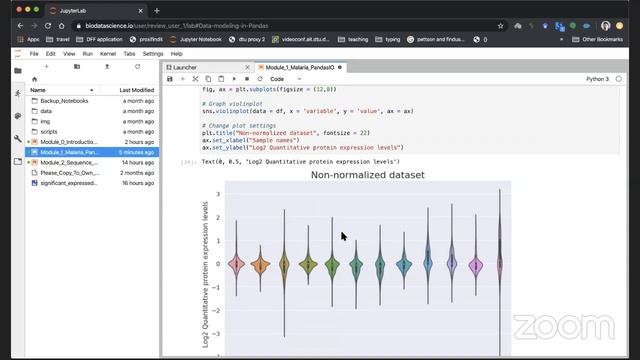Paste cell from notebook toolbar
Screen dimensions: 640x360
point(221,79)
